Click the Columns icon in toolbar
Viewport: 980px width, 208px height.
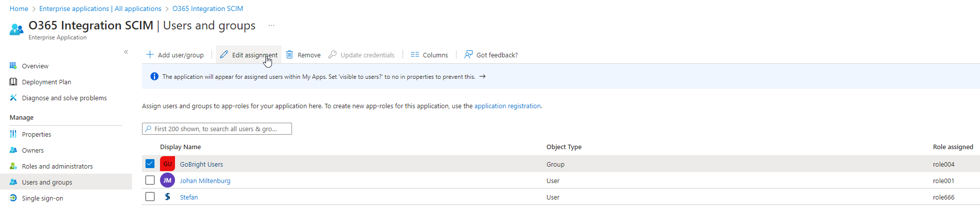pos(415,55)
